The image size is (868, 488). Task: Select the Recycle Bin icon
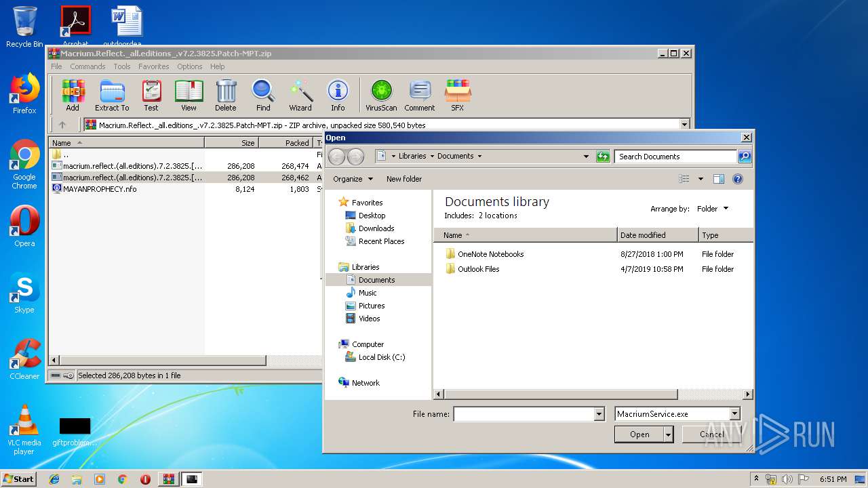24,26
